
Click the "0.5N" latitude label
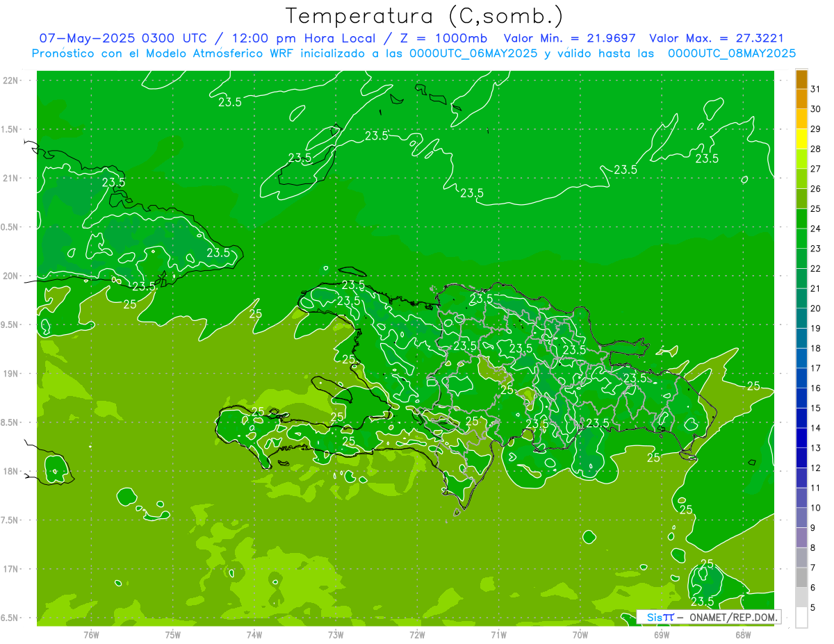[x=10, y=227]
